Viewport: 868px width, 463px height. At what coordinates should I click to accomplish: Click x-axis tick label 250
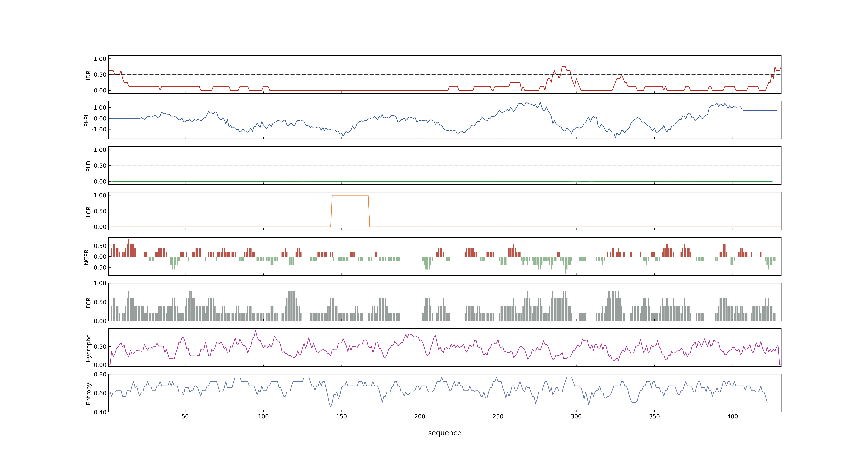tap(498, 416)
